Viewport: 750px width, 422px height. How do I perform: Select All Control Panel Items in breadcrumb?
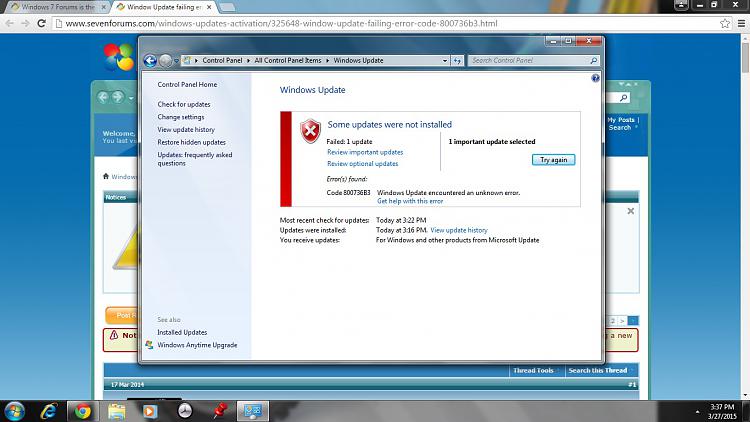click(287, 60)
